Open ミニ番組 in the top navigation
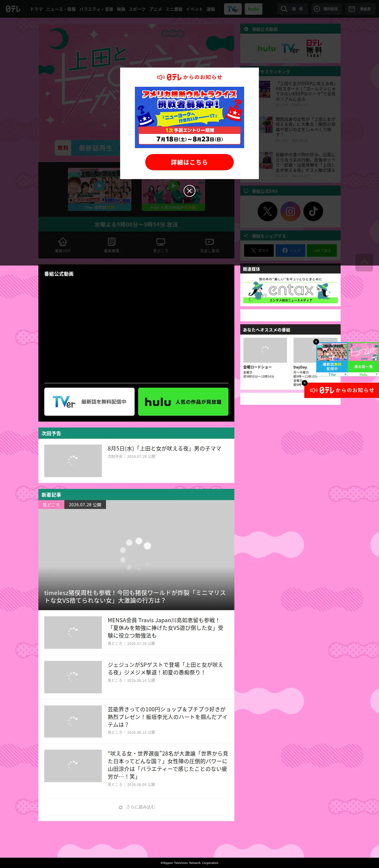This screenshot has height=868, width=379. (x=174, y=9)
